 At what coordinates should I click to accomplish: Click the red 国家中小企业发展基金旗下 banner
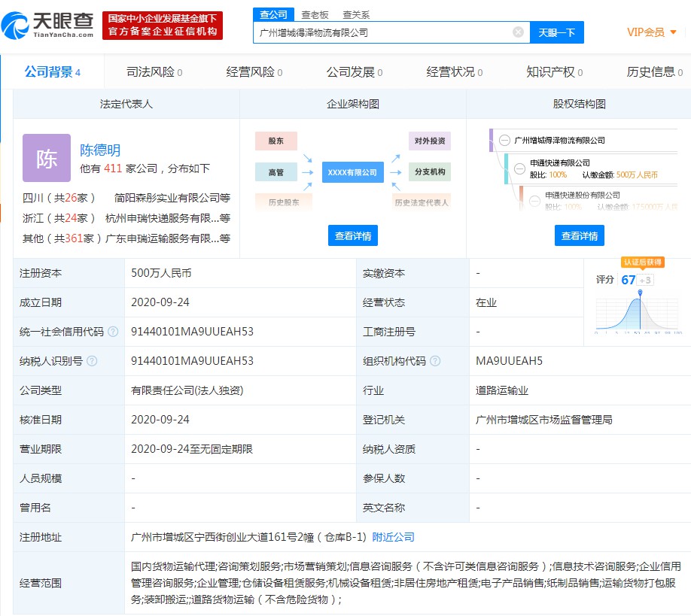click(163, 25)
